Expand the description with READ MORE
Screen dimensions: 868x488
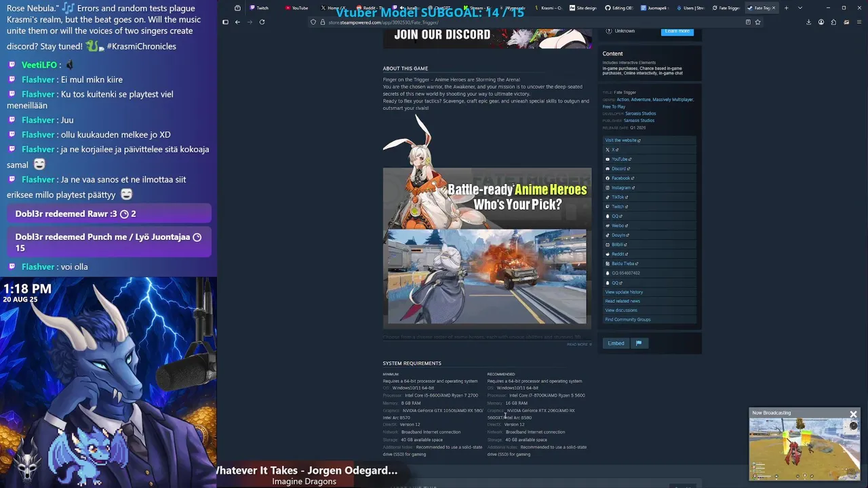point(578,344)
